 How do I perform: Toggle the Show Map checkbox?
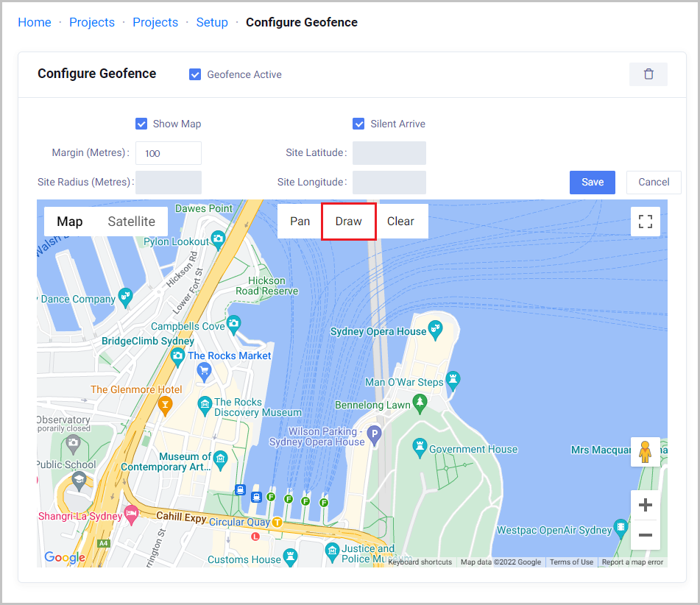tap(141, 124)
